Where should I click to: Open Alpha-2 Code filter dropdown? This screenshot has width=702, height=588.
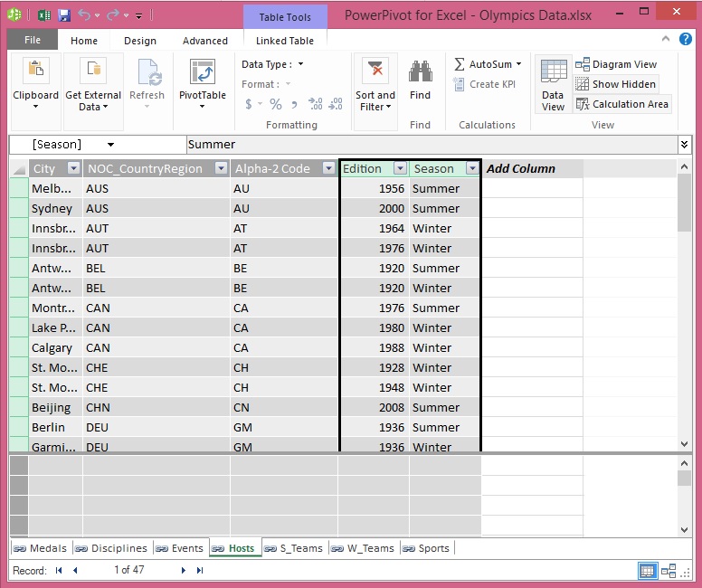328,168
